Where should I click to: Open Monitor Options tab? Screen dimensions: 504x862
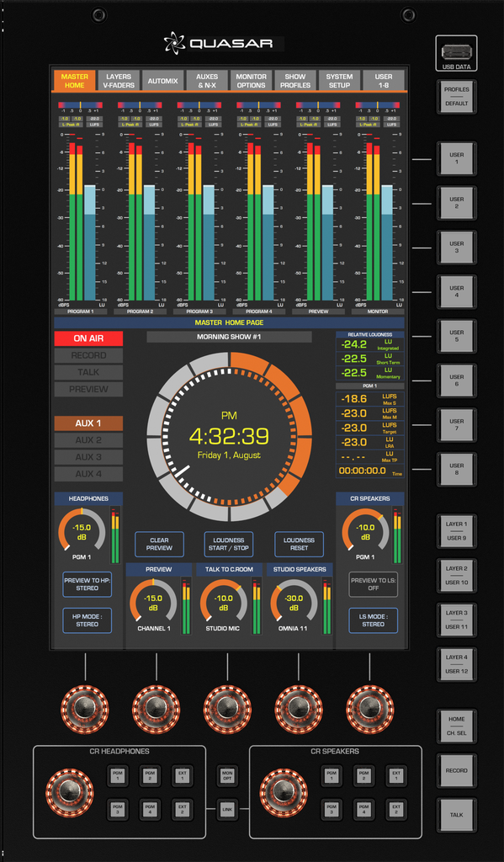pos(252,81)
